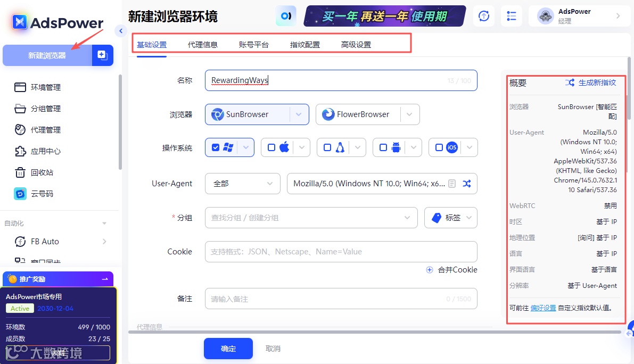The height and width of the screenshot is (364, 634).
Task: Switch to the 账号平台 tab
Action: point(253,45)
